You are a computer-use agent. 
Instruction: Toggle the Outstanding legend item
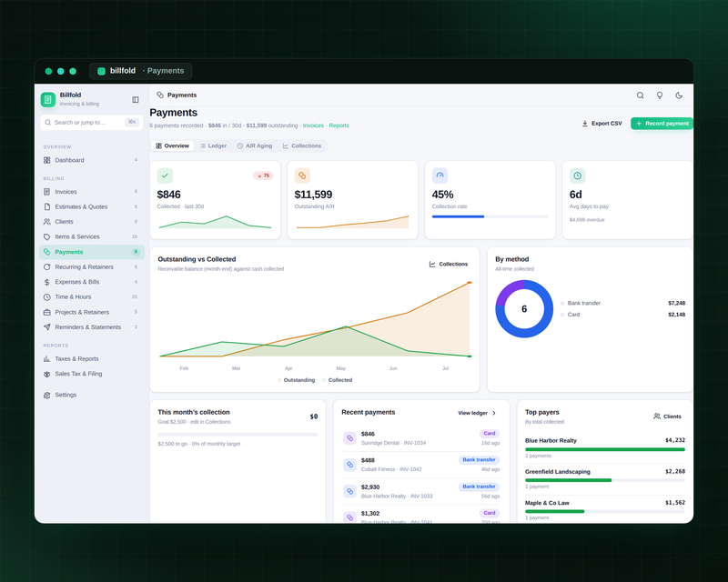tap(297, 380)
